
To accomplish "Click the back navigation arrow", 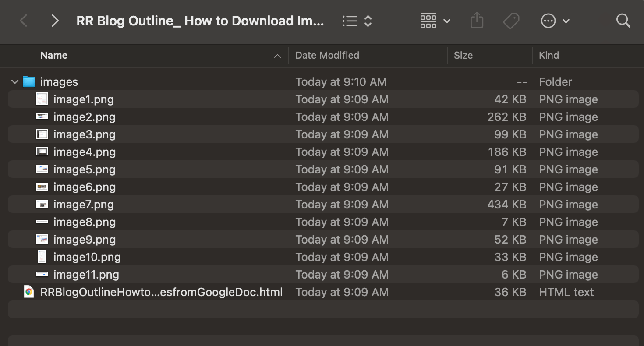I will [23, 20].
